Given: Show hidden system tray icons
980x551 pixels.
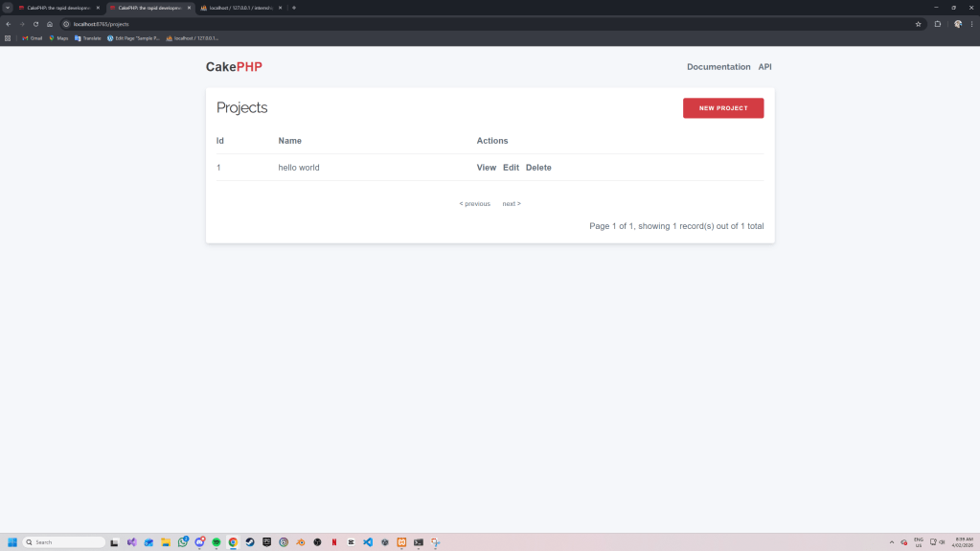Looking at the screenshot, I should 892,542.
